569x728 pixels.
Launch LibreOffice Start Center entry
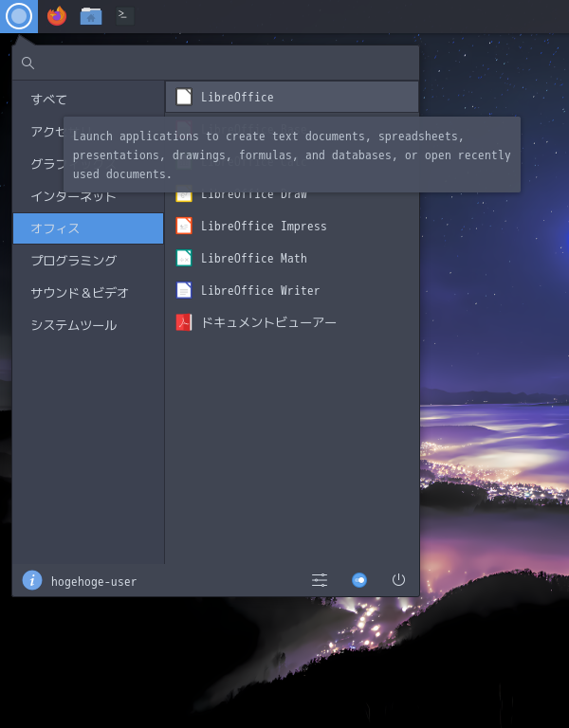(292, 97)
